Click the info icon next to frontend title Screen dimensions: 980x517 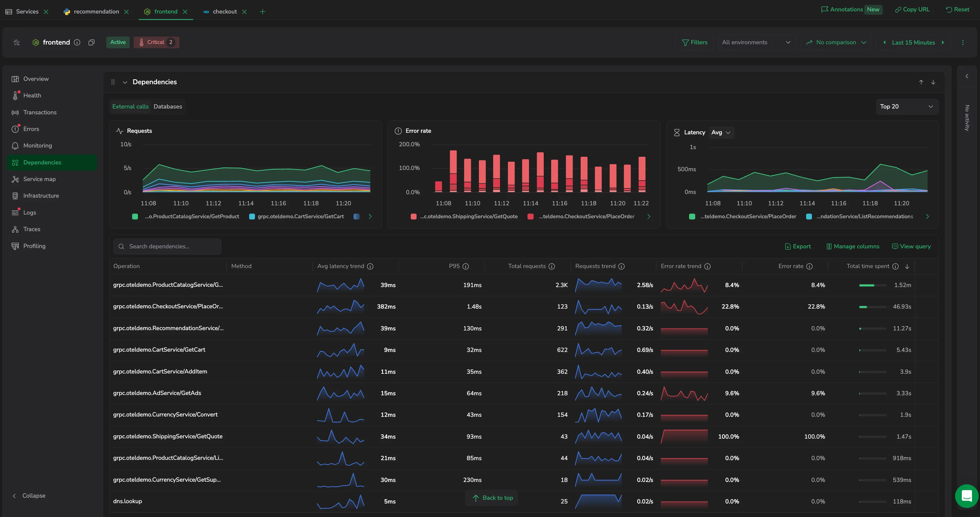click(77, 42)
